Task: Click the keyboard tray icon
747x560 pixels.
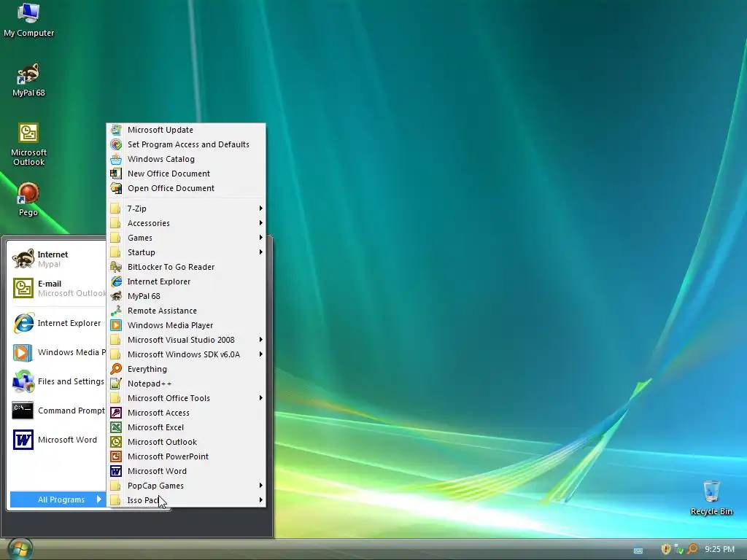Action: click(x=638, y=551)
